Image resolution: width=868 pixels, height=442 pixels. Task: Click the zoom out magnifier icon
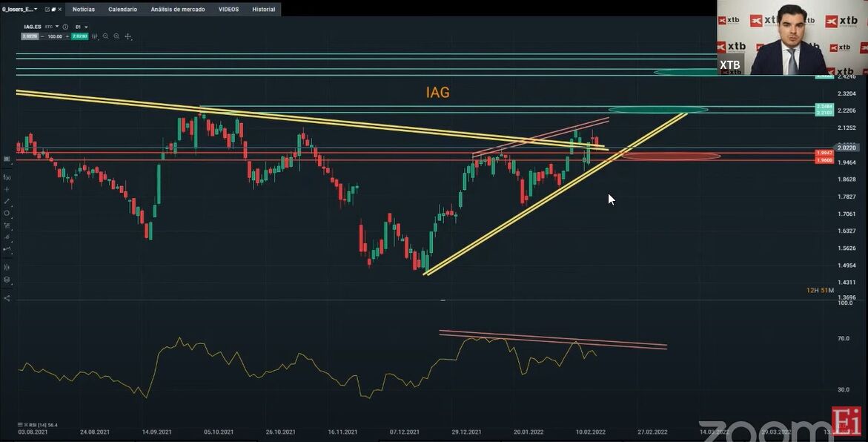105,36
